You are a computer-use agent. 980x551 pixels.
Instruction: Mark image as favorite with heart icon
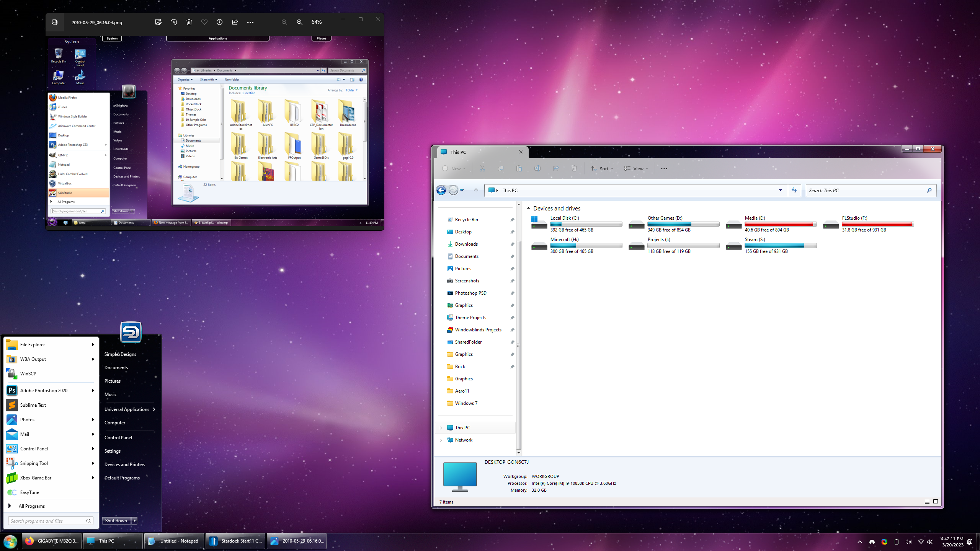204,22
